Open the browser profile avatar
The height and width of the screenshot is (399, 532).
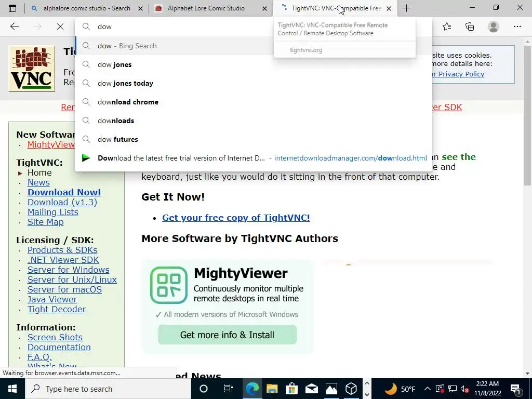point(494,26)
